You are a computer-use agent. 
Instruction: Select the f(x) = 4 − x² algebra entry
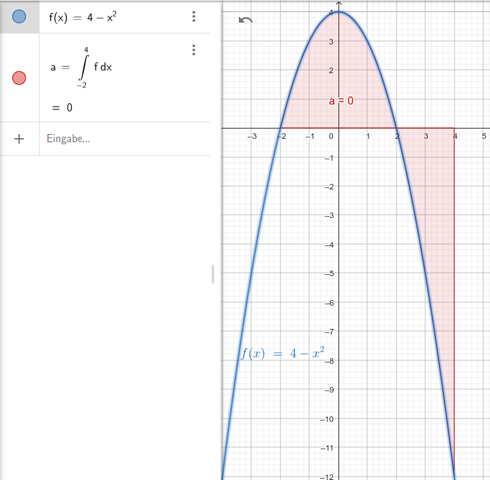pos(83,17)
